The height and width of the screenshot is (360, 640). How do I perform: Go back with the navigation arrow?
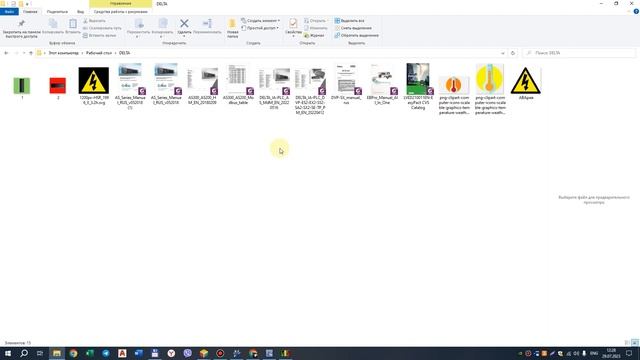point(6,53)
